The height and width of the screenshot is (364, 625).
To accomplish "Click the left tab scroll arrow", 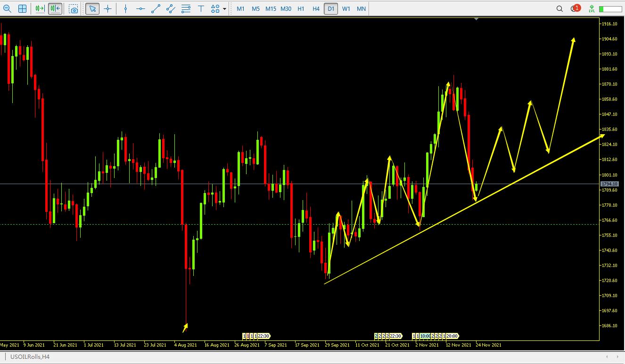I will point(607,356).
